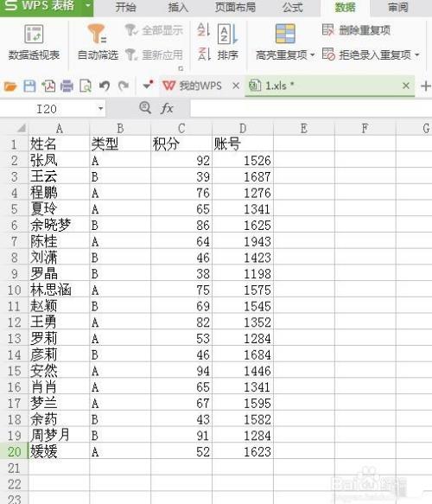Click the fx insert function icon
The width and height of the screenshot is (432, 504).
167,108
